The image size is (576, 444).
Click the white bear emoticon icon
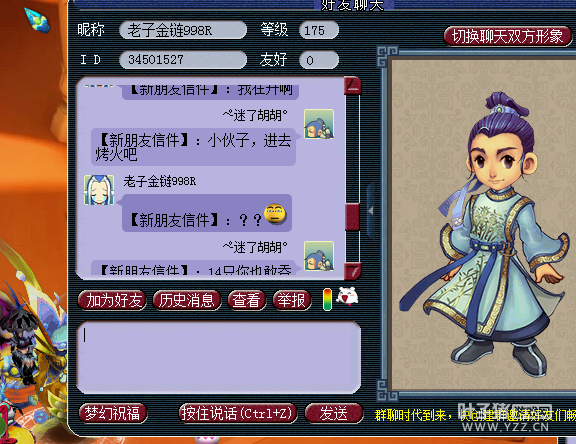coord(347,296)
